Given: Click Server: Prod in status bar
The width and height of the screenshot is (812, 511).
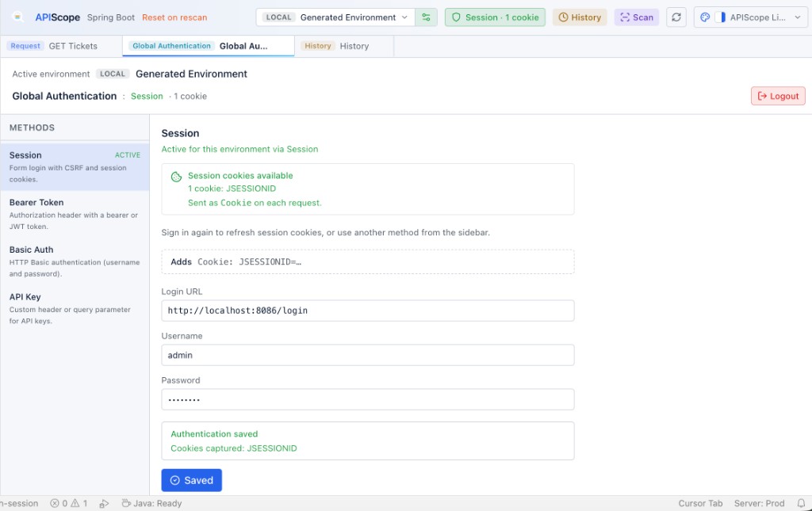Looking at the screenshot, I should (759, 503).
